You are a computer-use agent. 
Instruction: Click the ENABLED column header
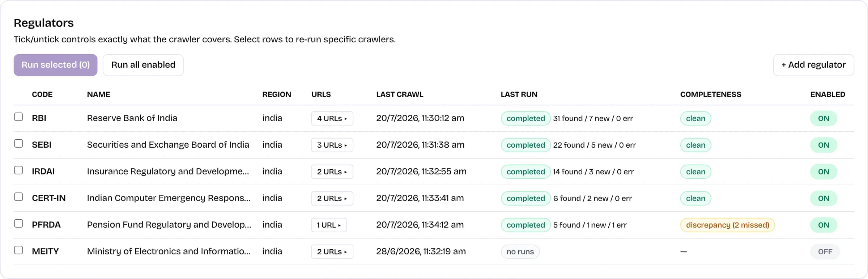click(x=827, y=94)
